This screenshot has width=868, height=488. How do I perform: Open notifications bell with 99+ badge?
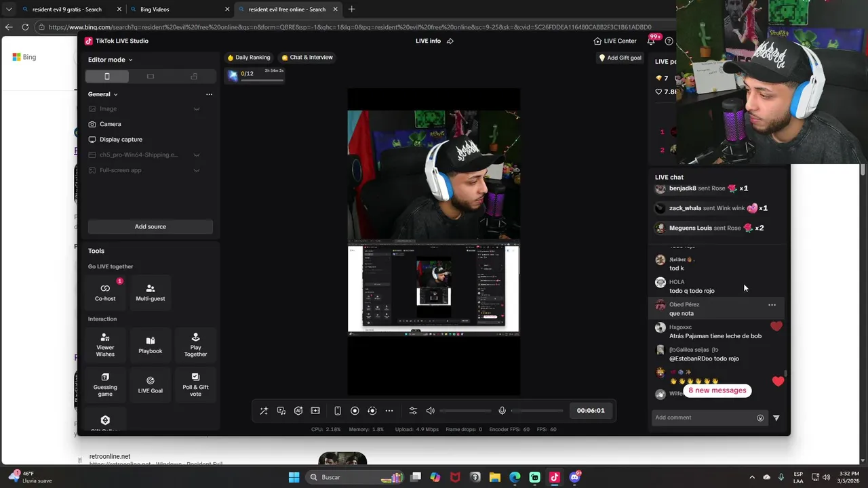coord(652,41)
